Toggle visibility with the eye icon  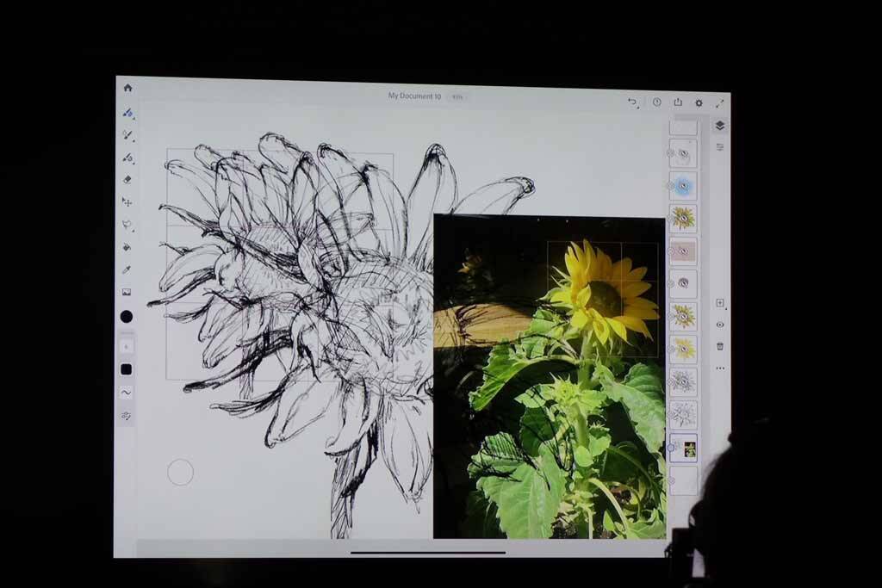[720, 325]
